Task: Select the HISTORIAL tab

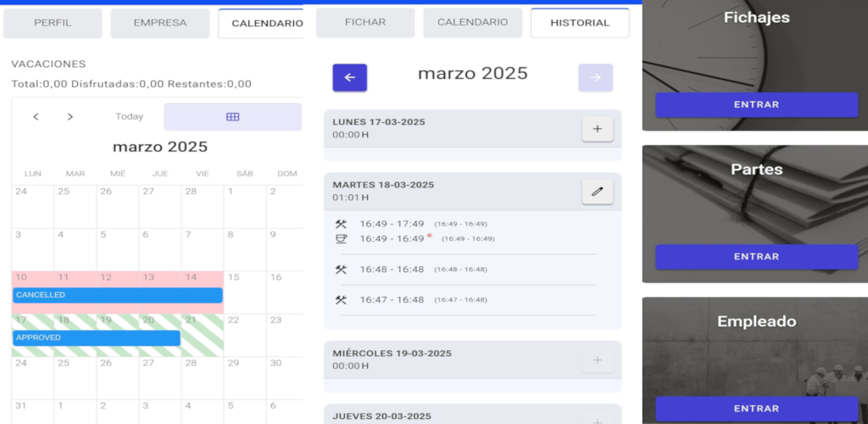Action: coord(580,23)
